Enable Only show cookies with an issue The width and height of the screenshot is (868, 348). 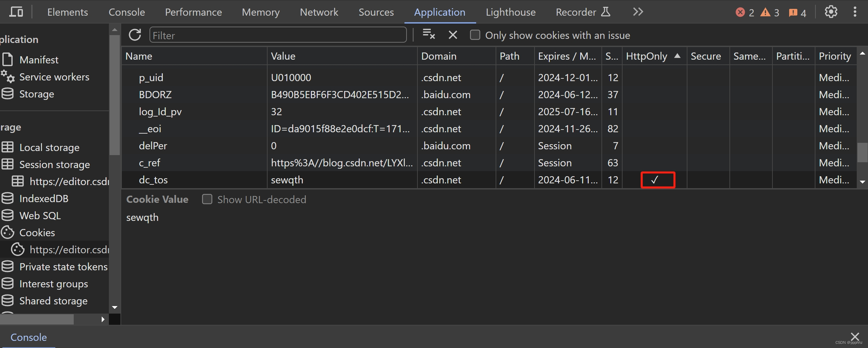pyautogui.click(x=475, y=35)
